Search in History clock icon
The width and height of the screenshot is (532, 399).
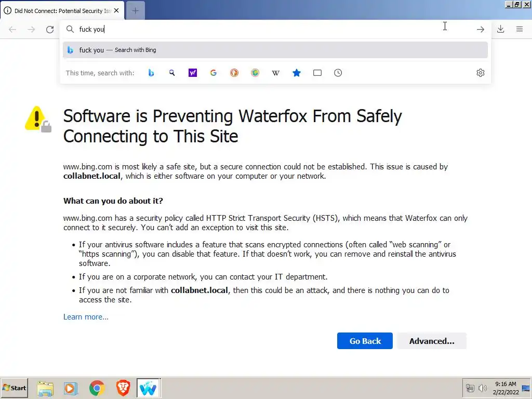338,73
